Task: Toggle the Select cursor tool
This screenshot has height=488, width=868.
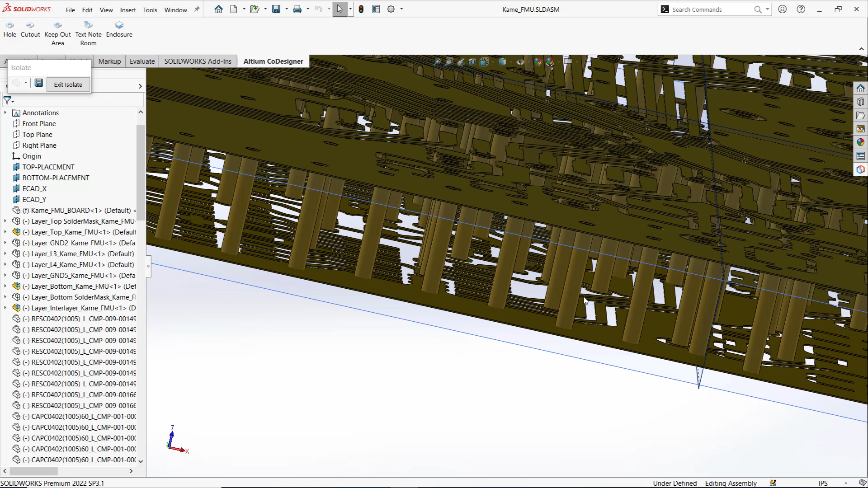Action: tap(340, 9)
